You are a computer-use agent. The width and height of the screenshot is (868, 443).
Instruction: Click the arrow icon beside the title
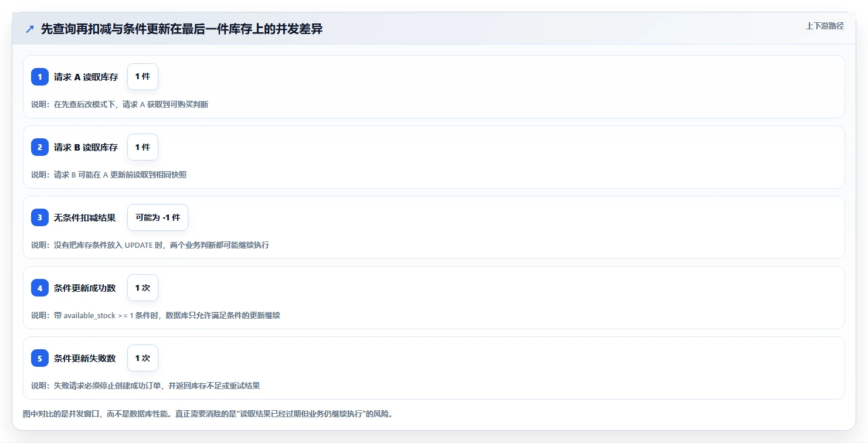pyautogui.click(x=30, y=29)
